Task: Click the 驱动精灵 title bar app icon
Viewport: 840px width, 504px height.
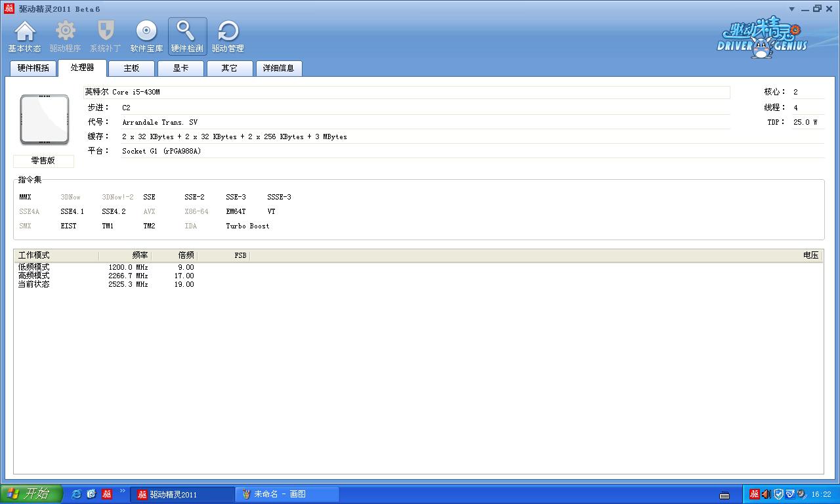Action: point(9,9)
